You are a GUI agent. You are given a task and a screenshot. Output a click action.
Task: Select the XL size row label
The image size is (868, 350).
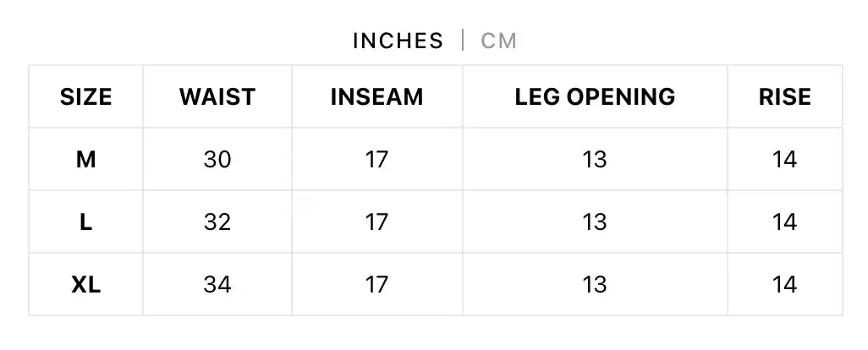[85, 285]
